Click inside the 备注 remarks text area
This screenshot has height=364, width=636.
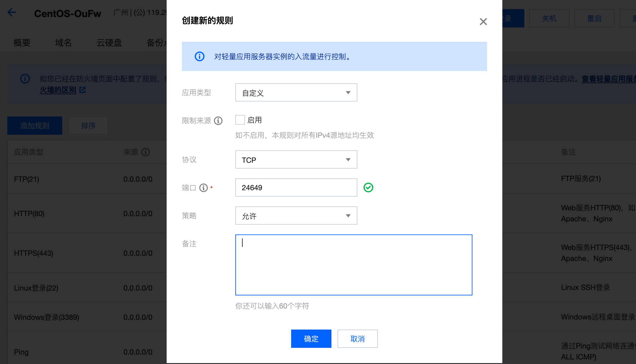(x=354, y=265)
